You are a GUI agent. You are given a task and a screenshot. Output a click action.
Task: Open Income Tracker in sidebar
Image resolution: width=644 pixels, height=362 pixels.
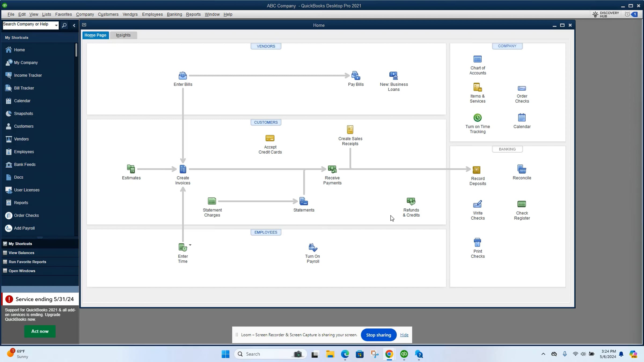coord(28,75)
